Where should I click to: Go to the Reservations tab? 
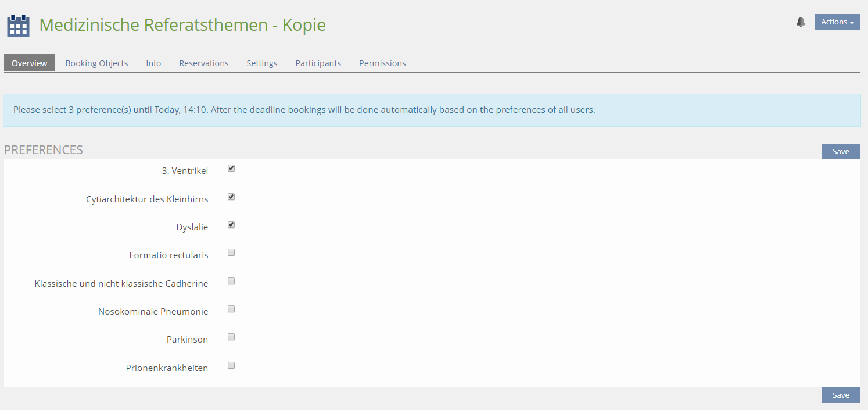tap(203, 63)
